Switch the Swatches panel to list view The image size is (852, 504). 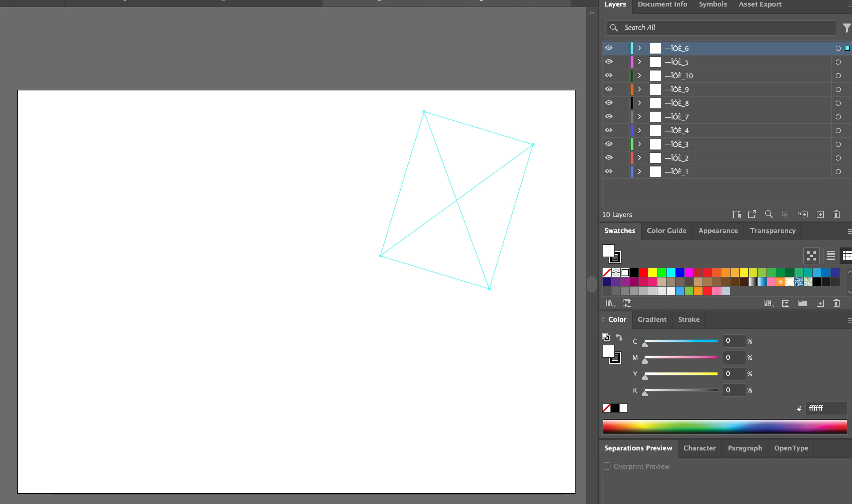click(x=831, y=255)
